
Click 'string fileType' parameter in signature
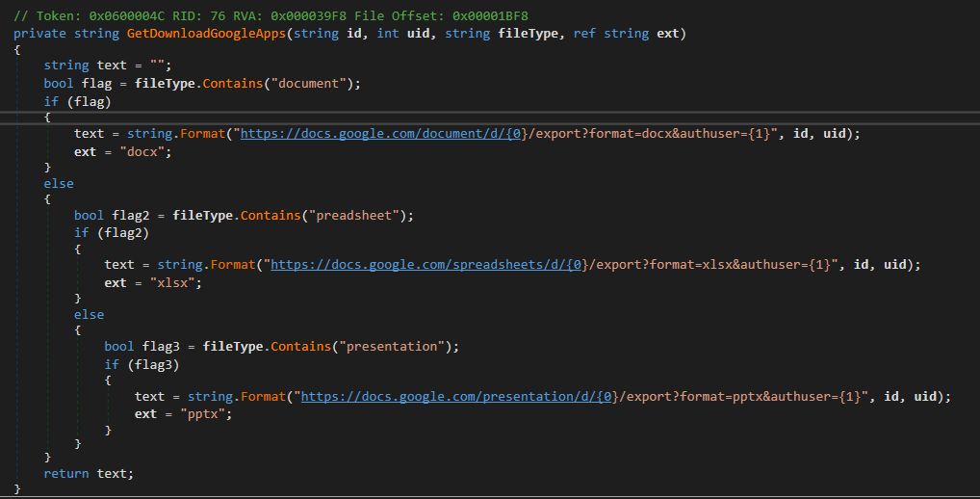[502, 34]
